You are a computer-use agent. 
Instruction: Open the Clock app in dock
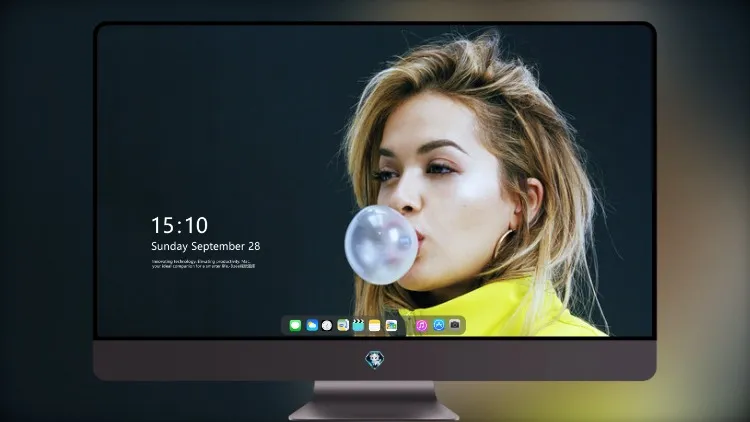[x=327, y=326]
